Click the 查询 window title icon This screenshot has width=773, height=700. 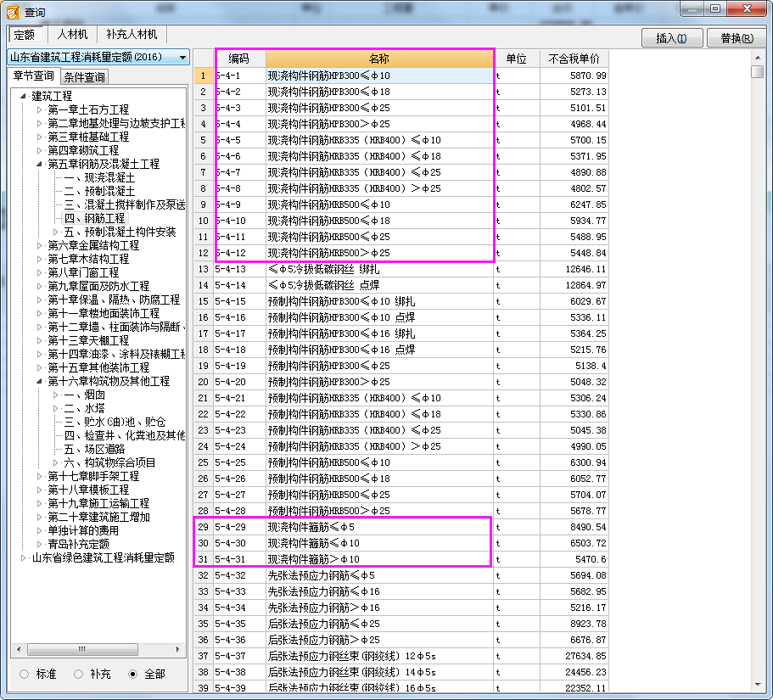coord(14,11)
